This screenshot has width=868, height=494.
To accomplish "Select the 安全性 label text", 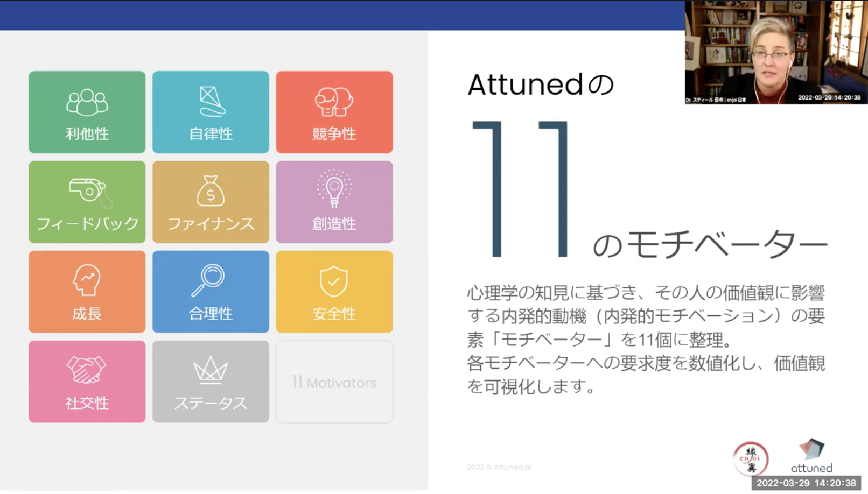I will (334, 314).
